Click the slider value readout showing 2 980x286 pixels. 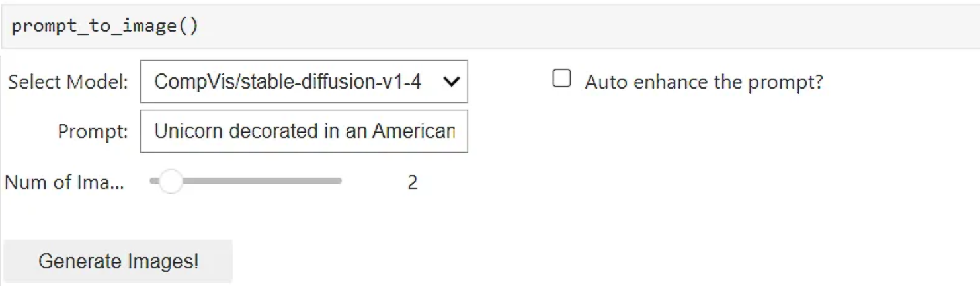point(413,182)
